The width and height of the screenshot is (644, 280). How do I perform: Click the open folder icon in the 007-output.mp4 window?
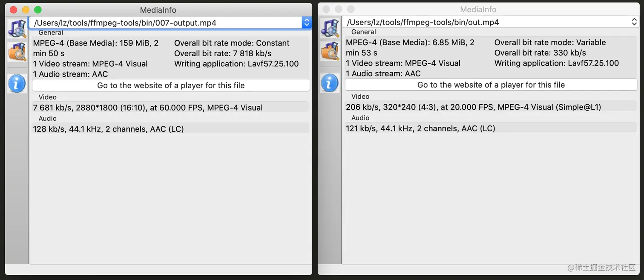coord(17,51)
